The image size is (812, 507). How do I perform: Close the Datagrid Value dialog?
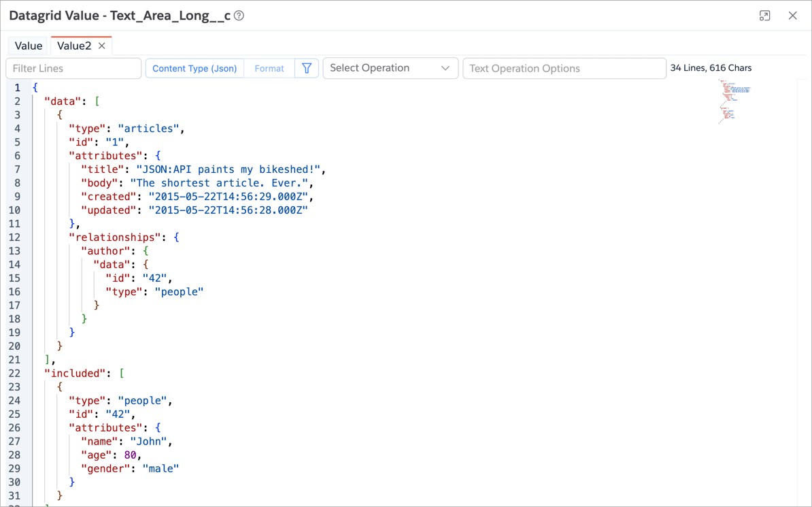coord(792,16)
